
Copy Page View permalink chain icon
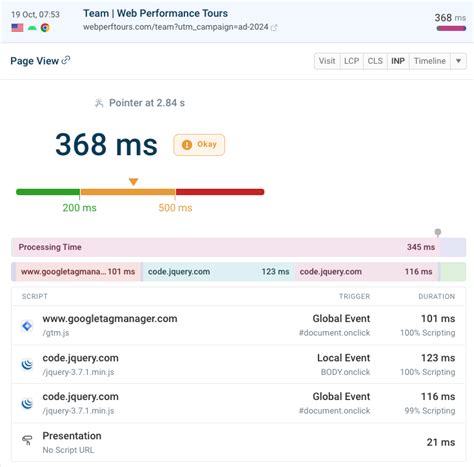coord(66,60)
